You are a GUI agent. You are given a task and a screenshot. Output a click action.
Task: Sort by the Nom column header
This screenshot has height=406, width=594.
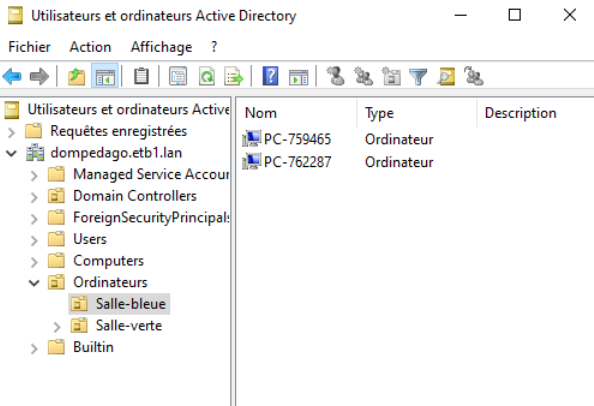pyautogui.click(x=296, y=113)
